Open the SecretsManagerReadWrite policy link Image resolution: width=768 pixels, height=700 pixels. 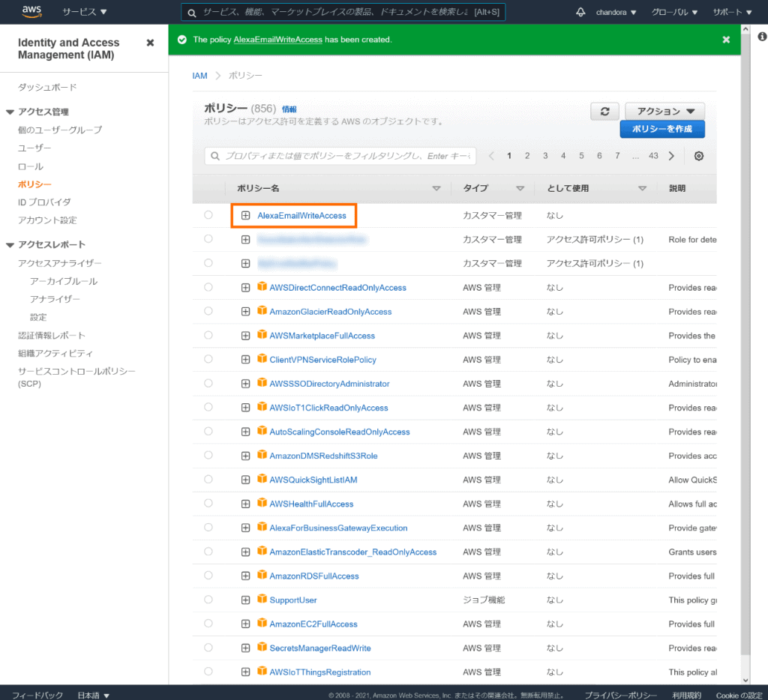click(320, 648)
